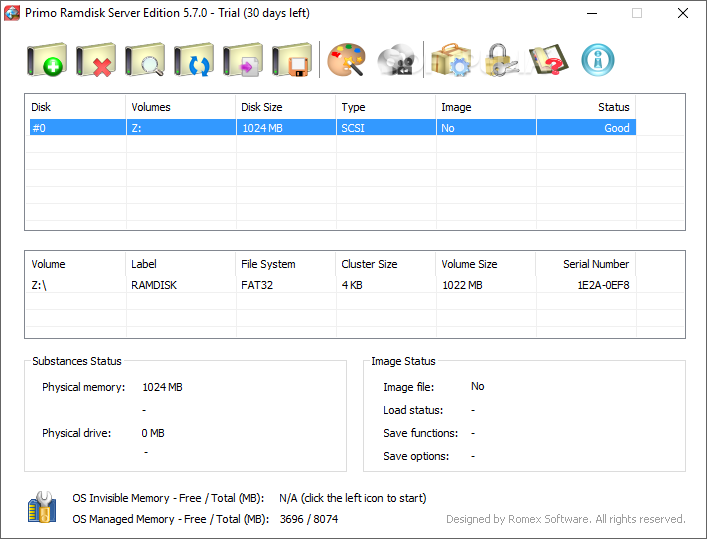707x539 pixels.
Task: Click the blue About info icon
Action: (x=598, y=60)
